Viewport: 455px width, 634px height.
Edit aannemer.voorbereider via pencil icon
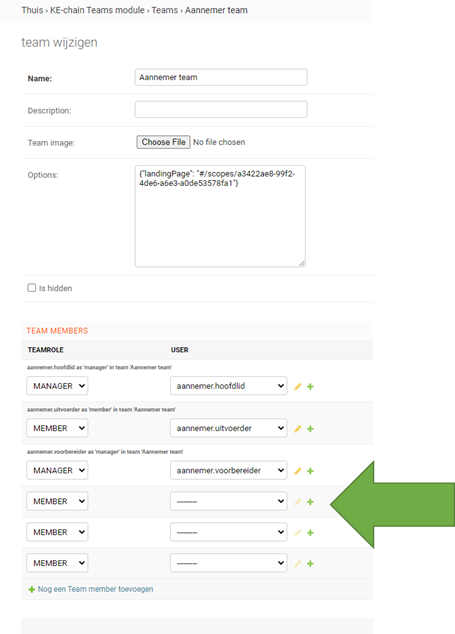[298, 471]
